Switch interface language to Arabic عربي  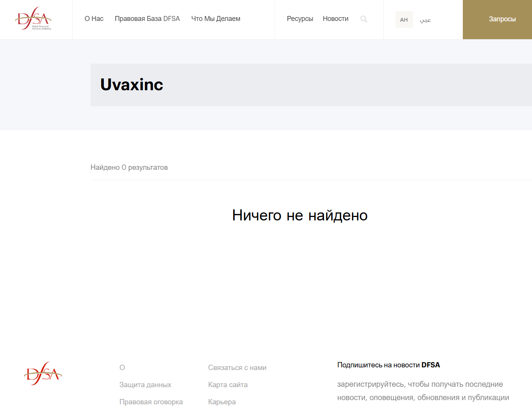click(425, 19)
